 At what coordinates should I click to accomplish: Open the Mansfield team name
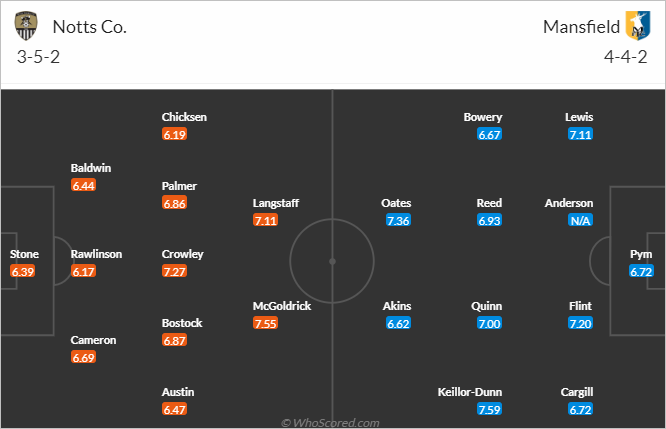point(581,27)
